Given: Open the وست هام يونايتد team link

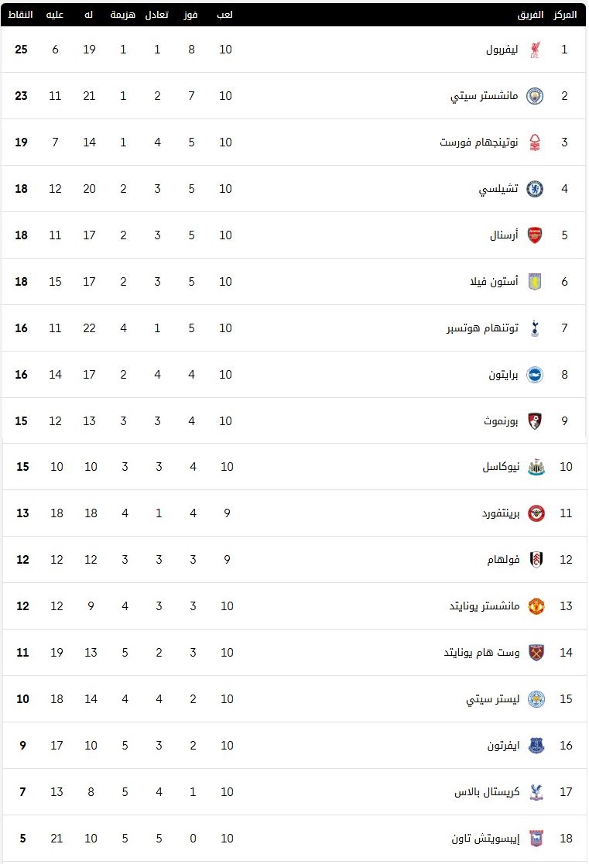Looking at the screenshot, I should pyautogui.click(x=481, y=653).
